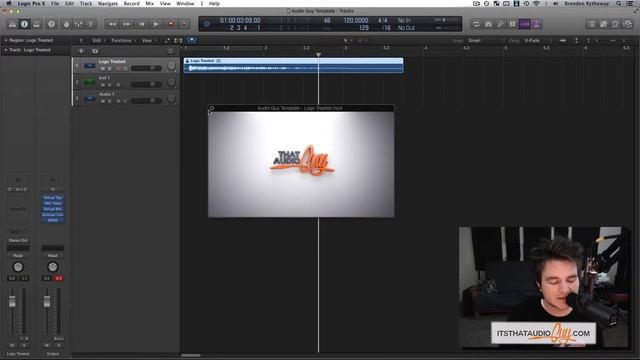
Task: Open the Edit menu in menu bar
Action: [69, 4]
